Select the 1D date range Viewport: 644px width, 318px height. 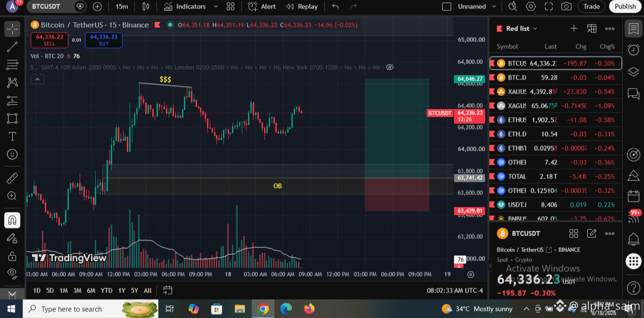[36, 291]
